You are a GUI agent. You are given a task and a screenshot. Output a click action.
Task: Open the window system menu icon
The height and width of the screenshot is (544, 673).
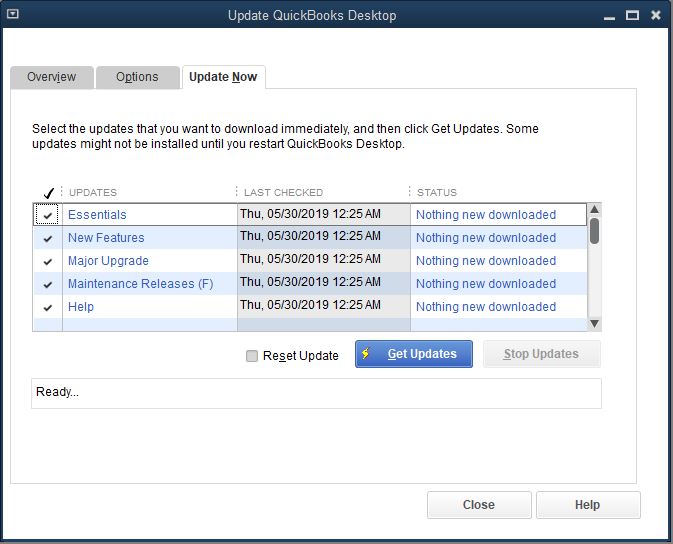pos(13,14)
